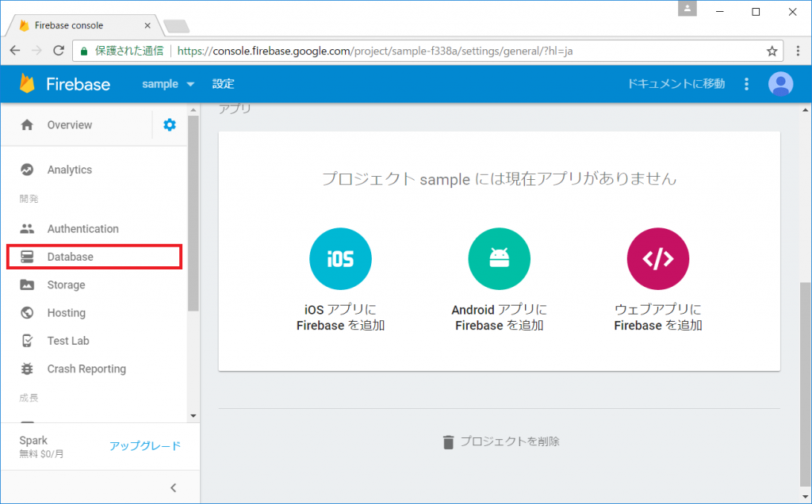
Task: Open Crash Reporting
Action: [87, 368]
